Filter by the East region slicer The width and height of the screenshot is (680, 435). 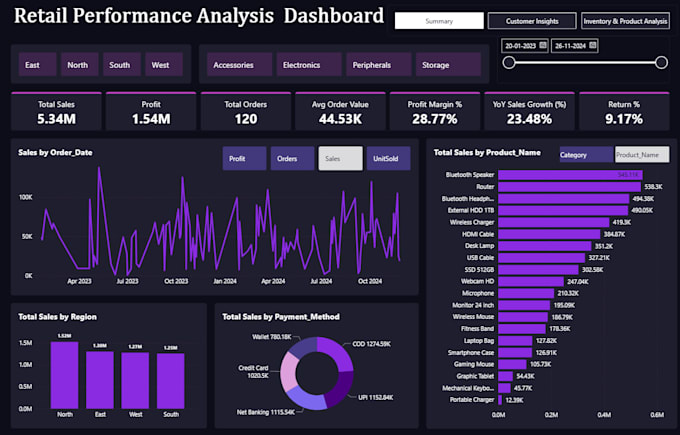pyautogui.click(x=37, y=65)
